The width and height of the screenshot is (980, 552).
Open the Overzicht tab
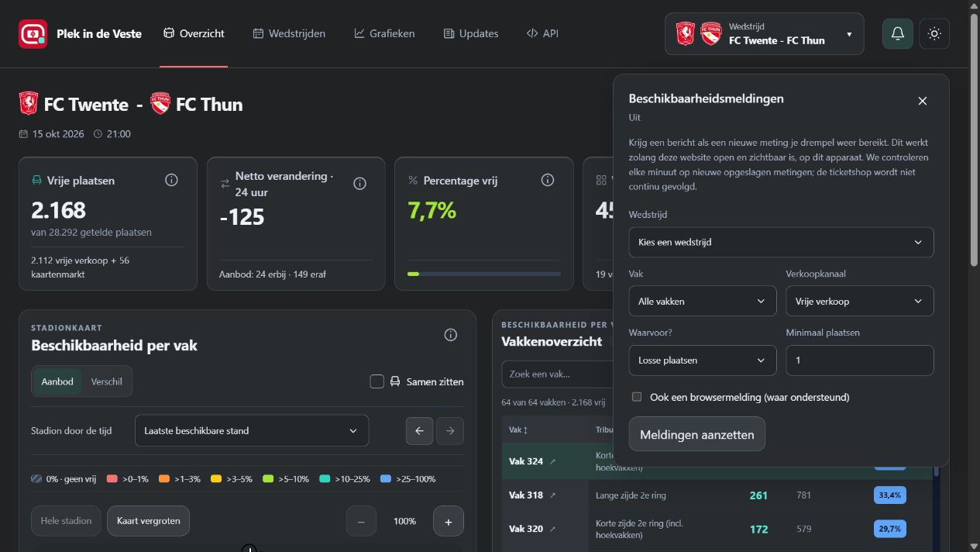tap(194, 33)
